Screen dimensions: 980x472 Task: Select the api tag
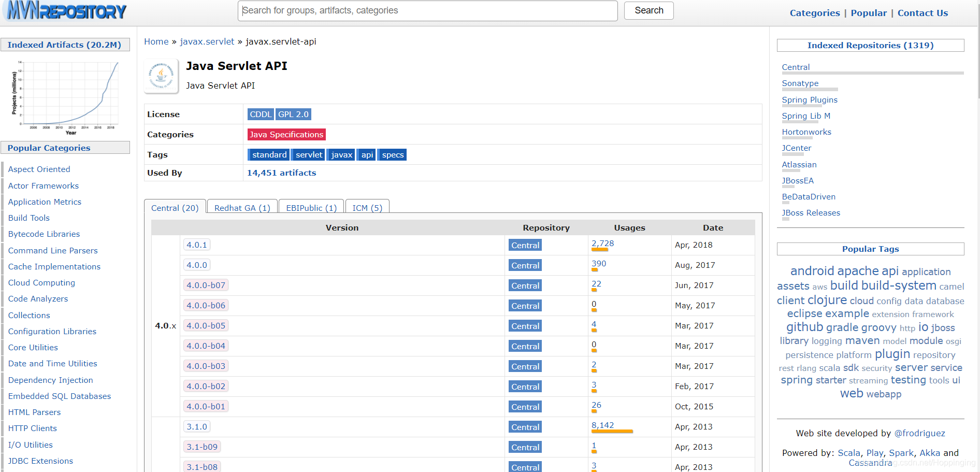point(367,154)
